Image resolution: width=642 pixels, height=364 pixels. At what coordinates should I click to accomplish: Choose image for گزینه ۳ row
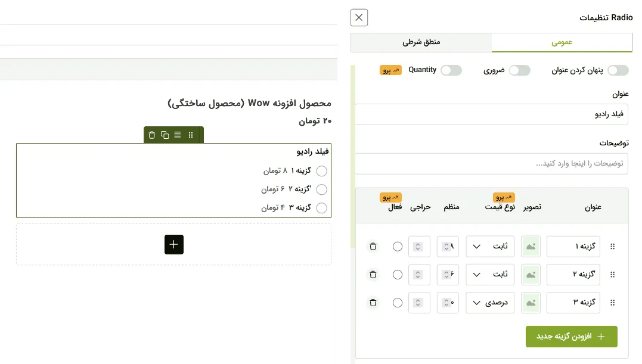[x=531, y=303]
